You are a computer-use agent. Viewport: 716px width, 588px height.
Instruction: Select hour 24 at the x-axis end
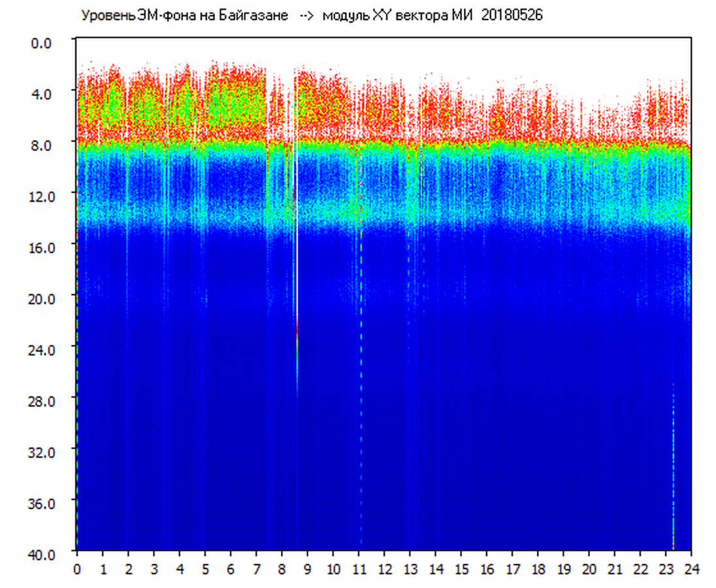(691, 569)
